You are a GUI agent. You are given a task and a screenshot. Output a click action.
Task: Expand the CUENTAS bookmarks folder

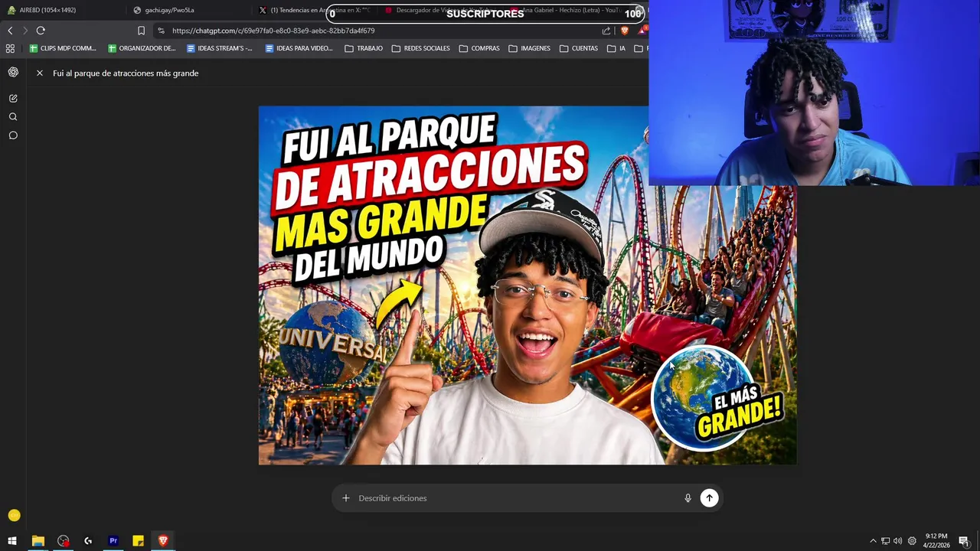tap(579, 48)
